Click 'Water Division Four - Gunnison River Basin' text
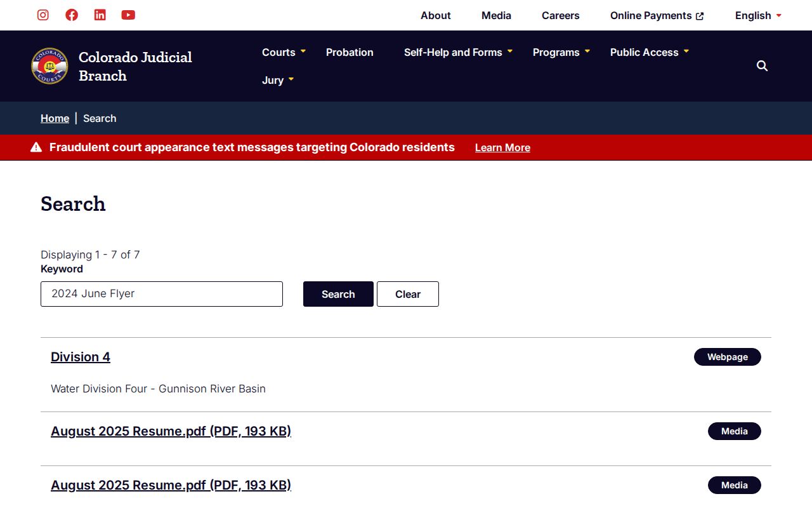 point(158,389)
